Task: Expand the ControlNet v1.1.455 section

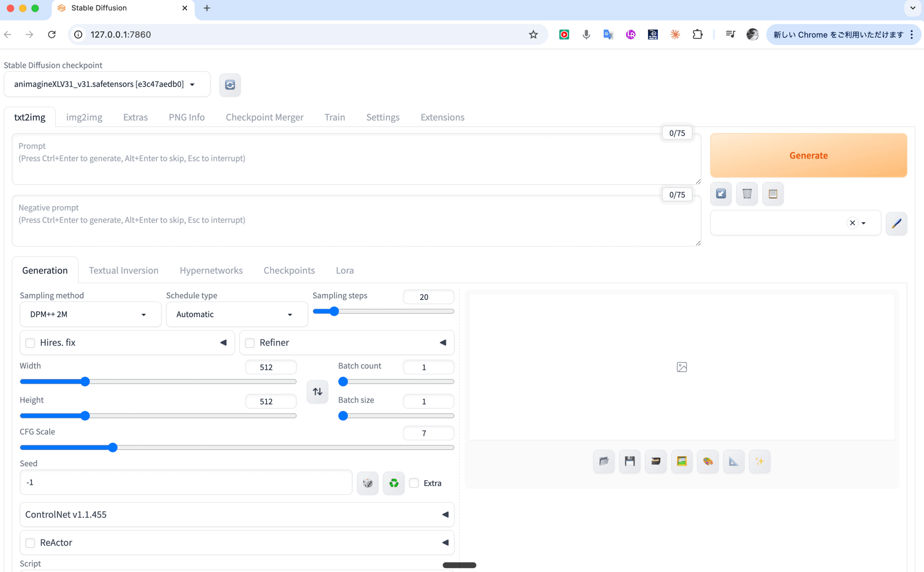Action: pos(237,515)
